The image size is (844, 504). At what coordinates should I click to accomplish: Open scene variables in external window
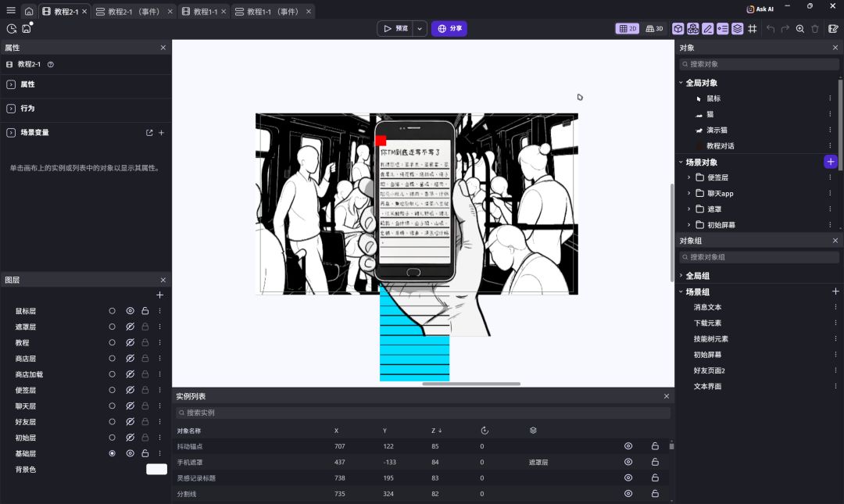(149, 133)
